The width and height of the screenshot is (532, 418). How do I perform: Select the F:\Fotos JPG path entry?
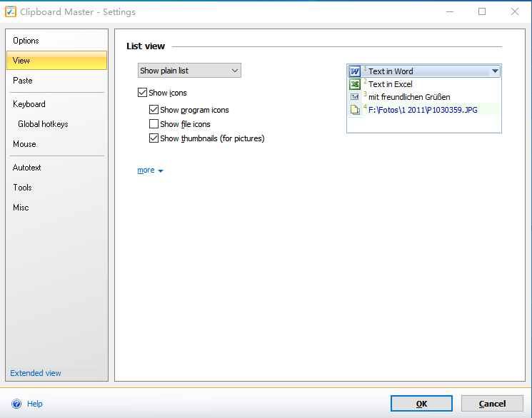point(423,110)
